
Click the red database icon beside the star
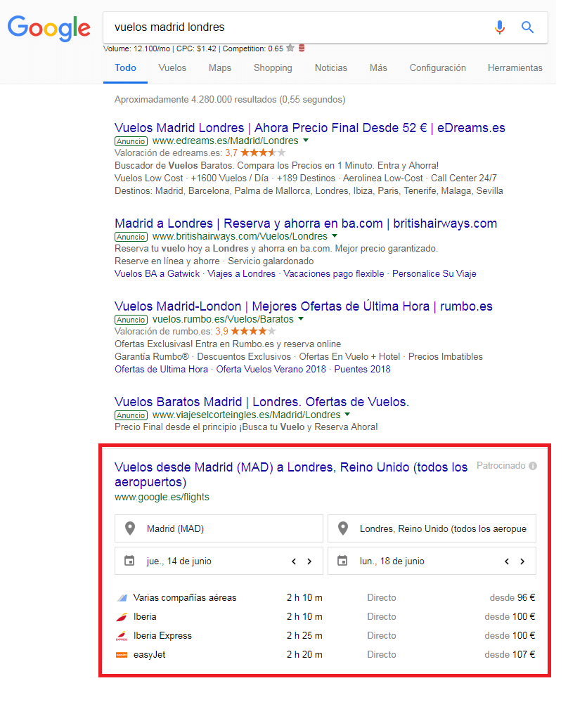coord(302,48)
